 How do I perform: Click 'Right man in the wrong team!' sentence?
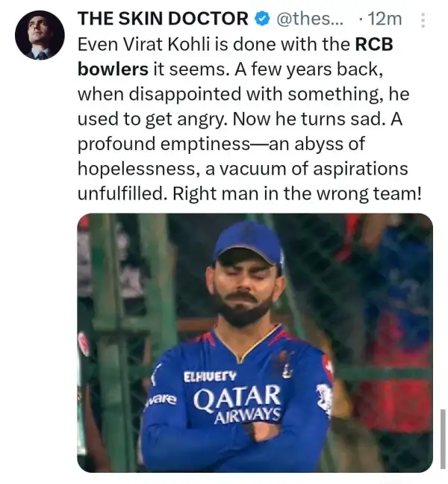(297, 194)
